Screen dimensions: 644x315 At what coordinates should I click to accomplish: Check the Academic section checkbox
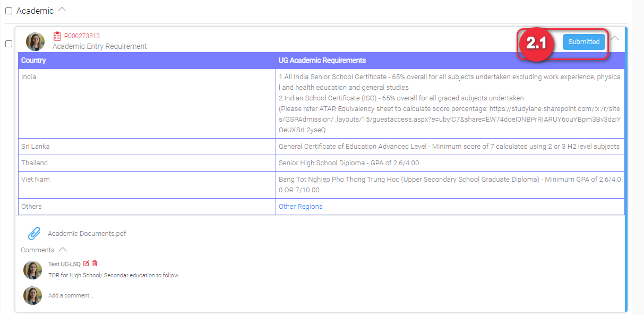(8, 11)
